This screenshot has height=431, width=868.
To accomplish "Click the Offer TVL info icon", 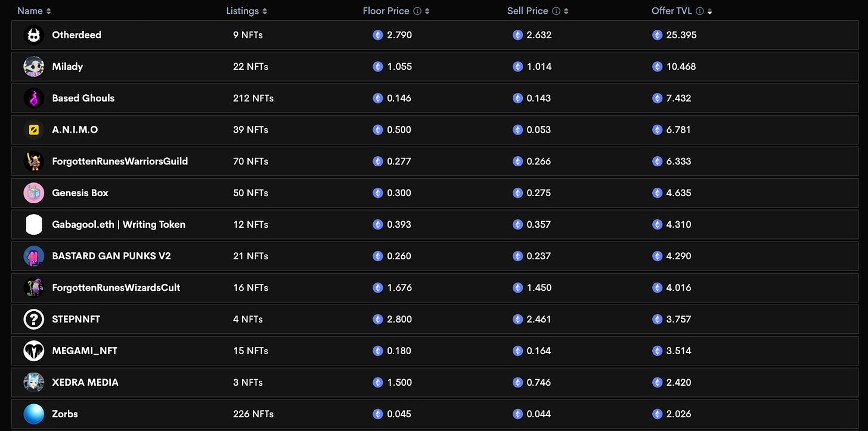I will [x=700, y=11].
